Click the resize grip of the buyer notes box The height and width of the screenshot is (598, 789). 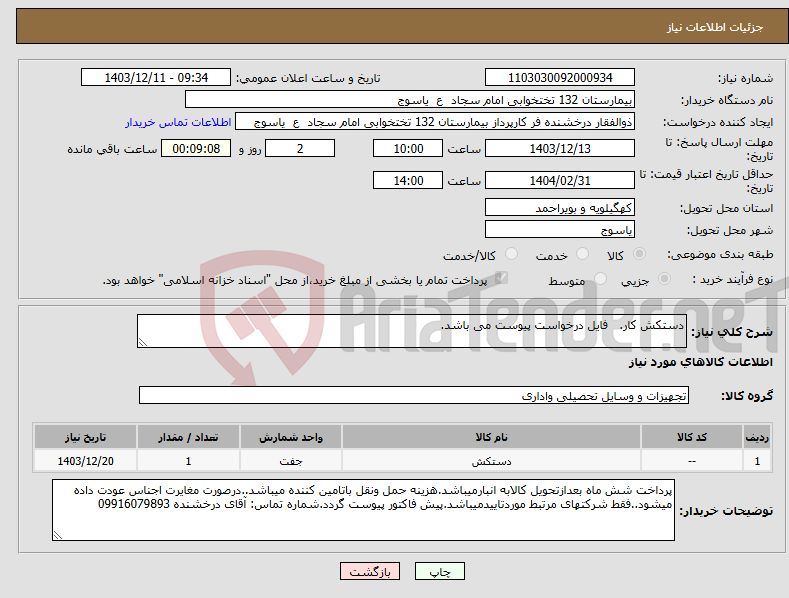coord(58,536)
